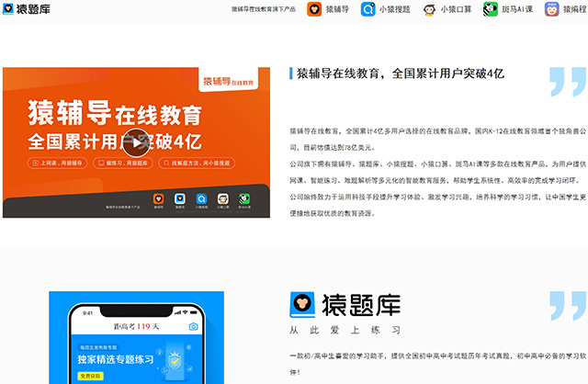The image size is (588, 384).
Task: Go to the 小猿搜题 nav link text
Action: tap(395, 9)
